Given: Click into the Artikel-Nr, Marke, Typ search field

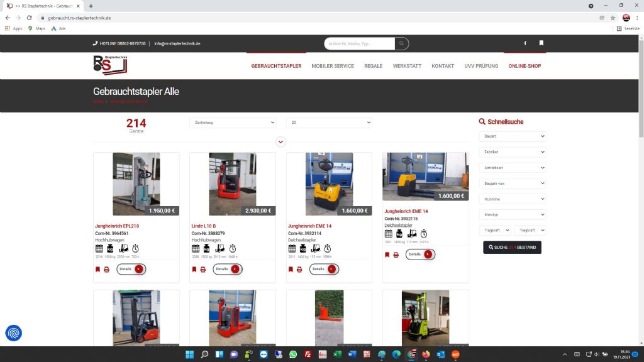Looking at the screenshot, I should tap(359, 43).
